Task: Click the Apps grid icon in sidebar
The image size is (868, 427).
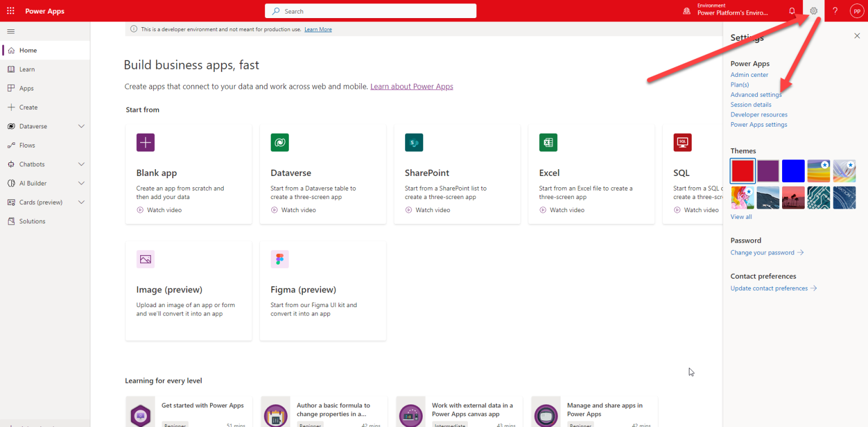Action: [x=11, y=88]
